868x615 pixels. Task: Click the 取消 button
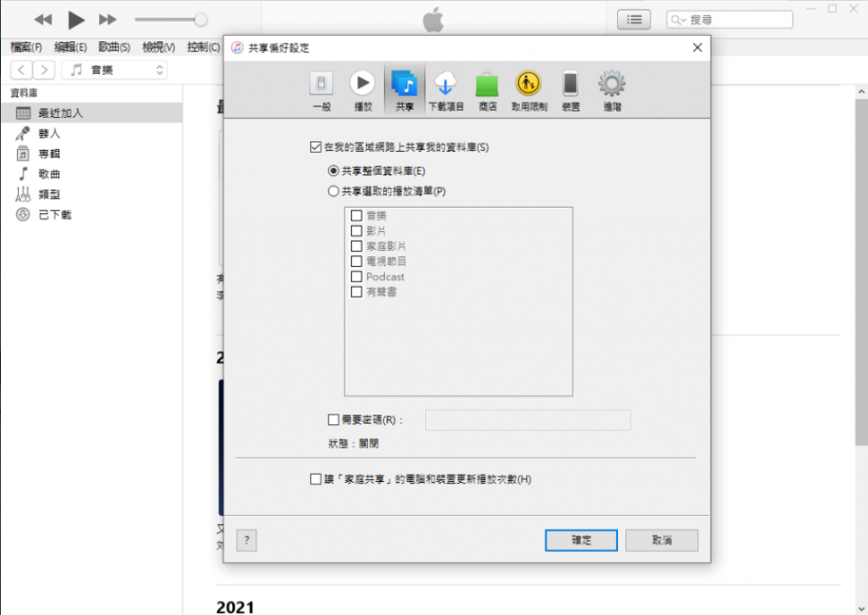(662, 540)
